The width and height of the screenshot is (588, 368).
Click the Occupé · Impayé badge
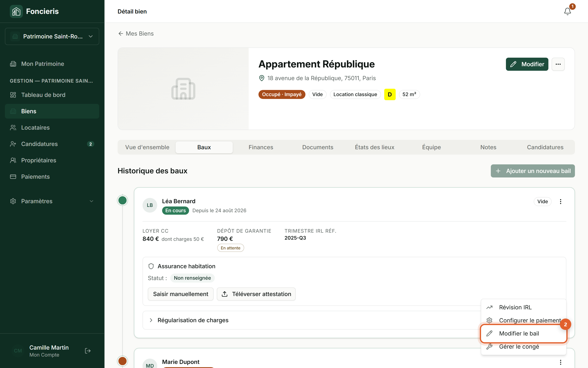tap(282, 94)
